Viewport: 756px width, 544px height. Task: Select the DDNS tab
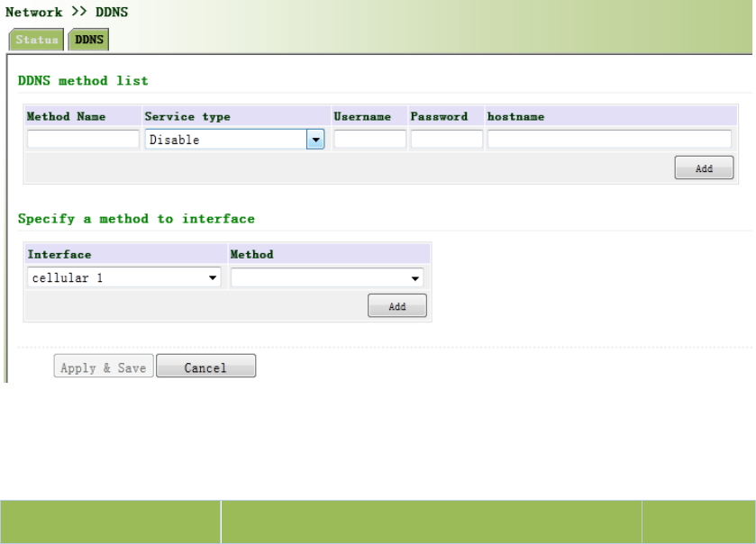pyautogui.click(x=88, y=40)
